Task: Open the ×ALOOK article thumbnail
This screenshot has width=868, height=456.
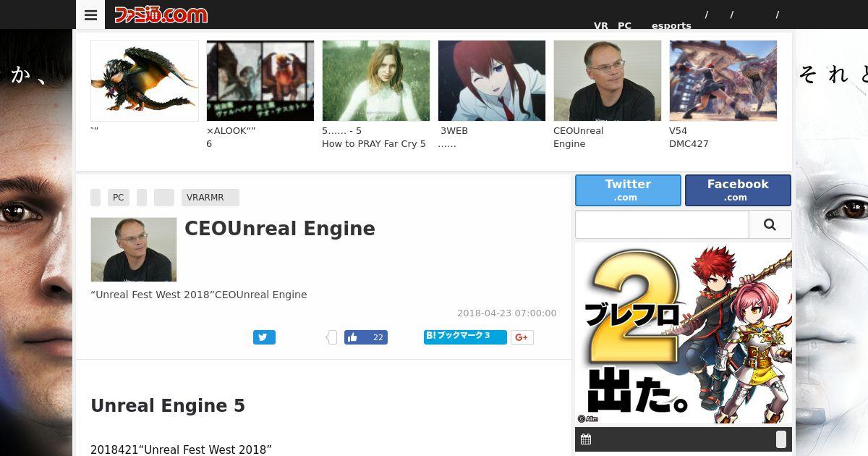Action: click(260, 80)
